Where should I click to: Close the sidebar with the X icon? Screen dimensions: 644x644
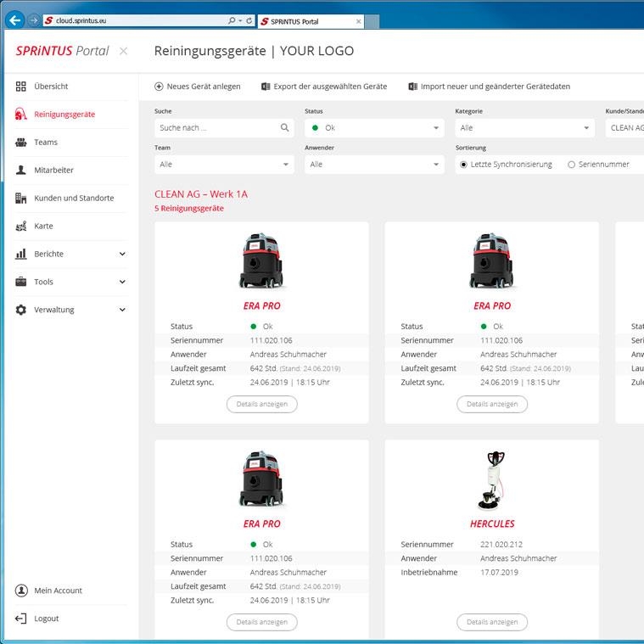click(123, 51)
